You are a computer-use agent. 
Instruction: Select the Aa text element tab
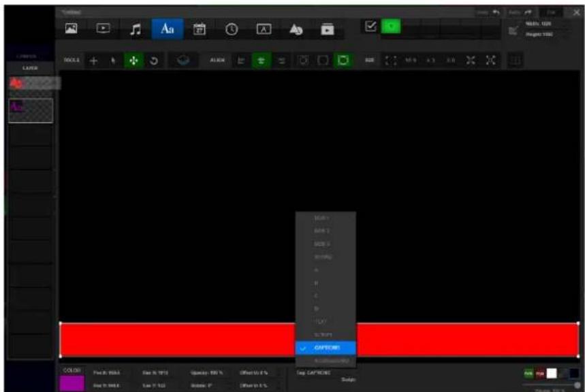pyautogui.click(x=168, y=29)
